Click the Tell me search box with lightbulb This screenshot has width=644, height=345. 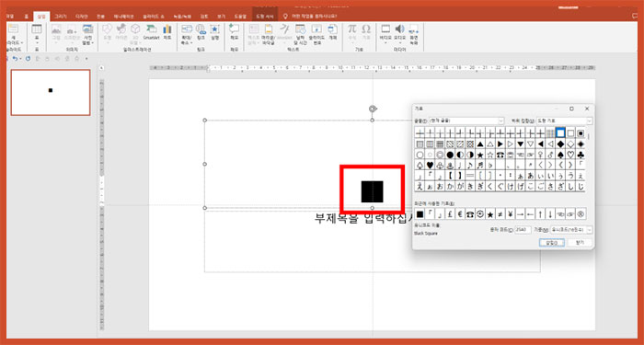click(311, 17)
